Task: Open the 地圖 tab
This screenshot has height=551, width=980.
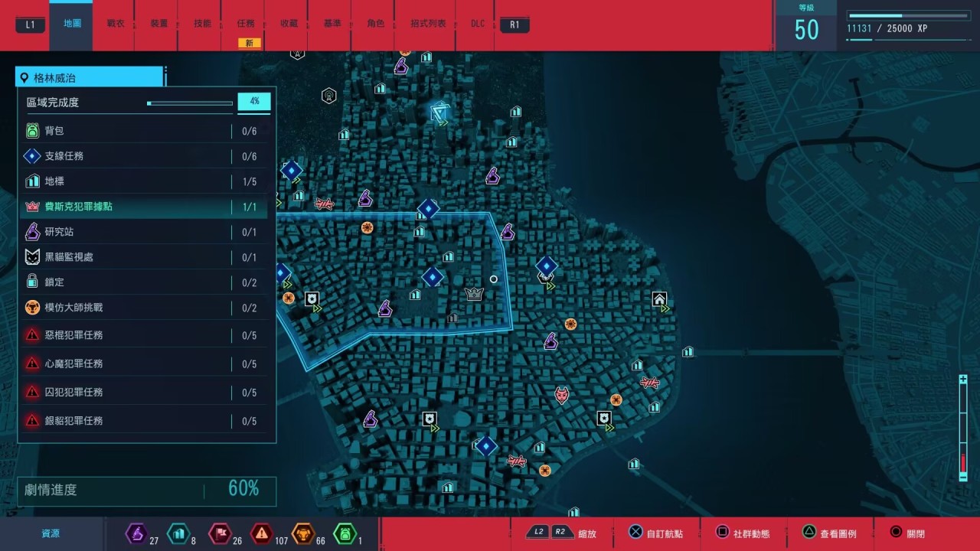Action: [x=73, y=24]
